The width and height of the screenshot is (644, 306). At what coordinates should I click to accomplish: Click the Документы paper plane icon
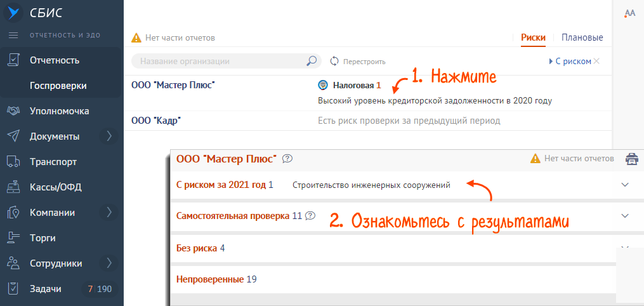pos(13,136)
